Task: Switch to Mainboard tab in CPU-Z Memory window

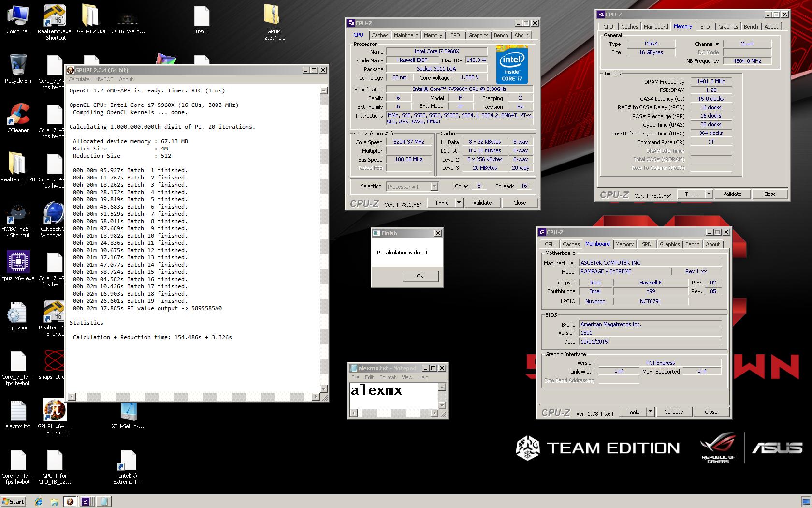Action: point(655,27)
